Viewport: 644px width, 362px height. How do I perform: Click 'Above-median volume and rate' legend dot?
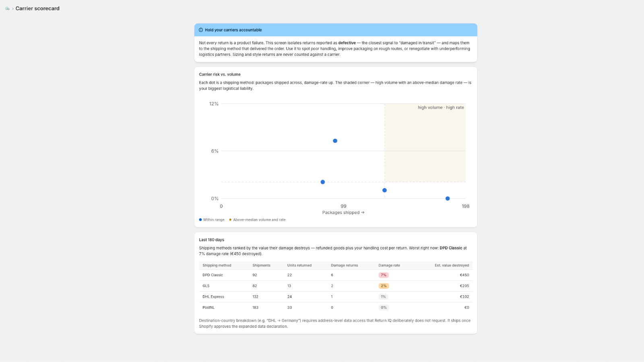[230, 220]
